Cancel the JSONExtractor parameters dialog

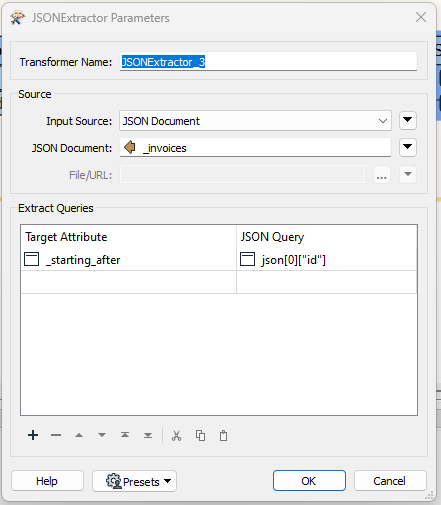(390, 480)
